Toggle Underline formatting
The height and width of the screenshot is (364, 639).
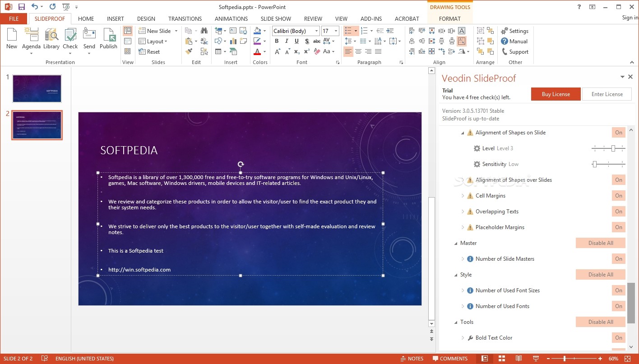point(296,41)
